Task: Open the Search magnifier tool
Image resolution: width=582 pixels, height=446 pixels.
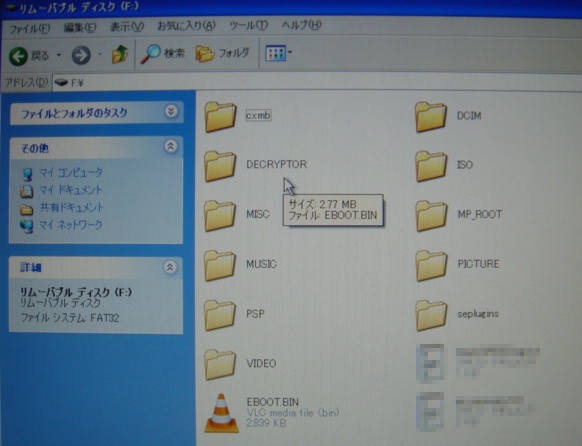Action: pos(150,54)
